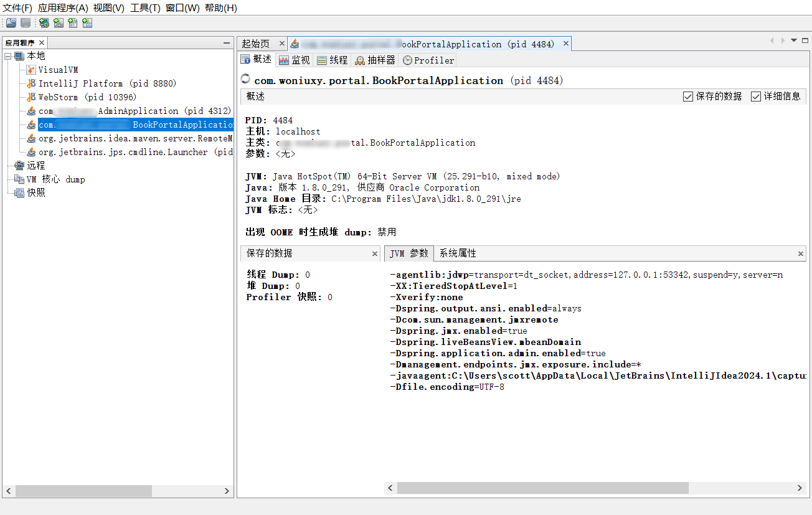Click the BookPortalApplication Java icon in tree
The width and height of the screenshot is (812, 515).
tap(31, 125)
